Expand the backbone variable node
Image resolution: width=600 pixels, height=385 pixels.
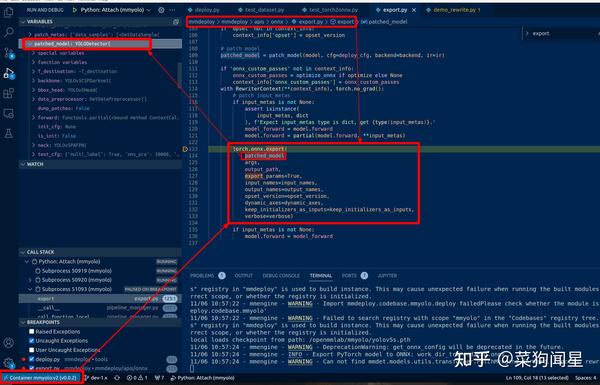tap(34, 80)
